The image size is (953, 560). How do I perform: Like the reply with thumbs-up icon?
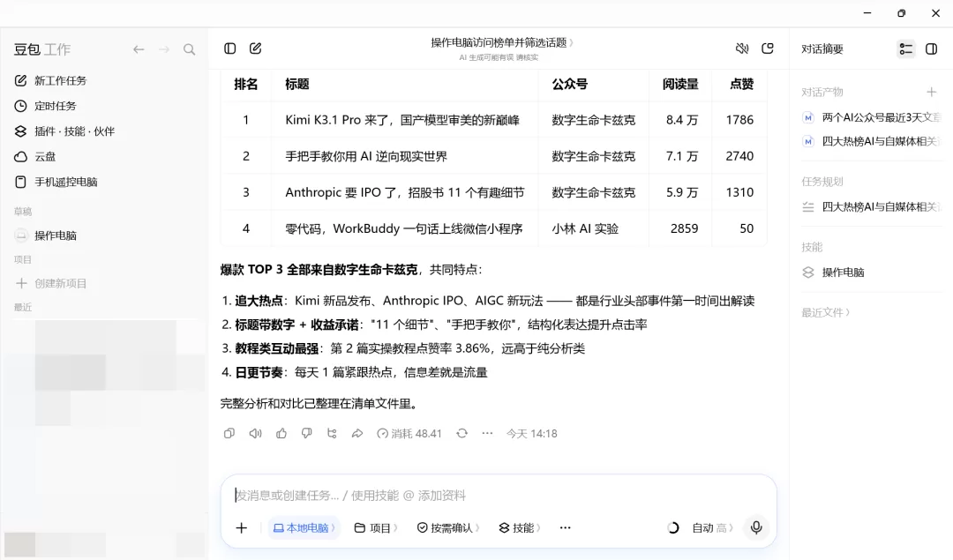(x=281, y=433)
